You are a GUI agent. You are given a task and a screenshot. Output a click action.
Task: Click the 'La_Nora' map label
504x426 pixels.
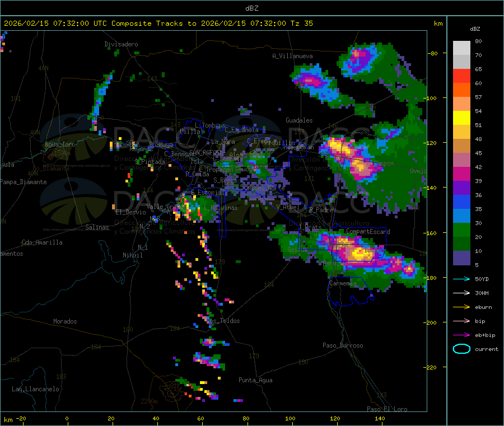(x=223, y=142)
